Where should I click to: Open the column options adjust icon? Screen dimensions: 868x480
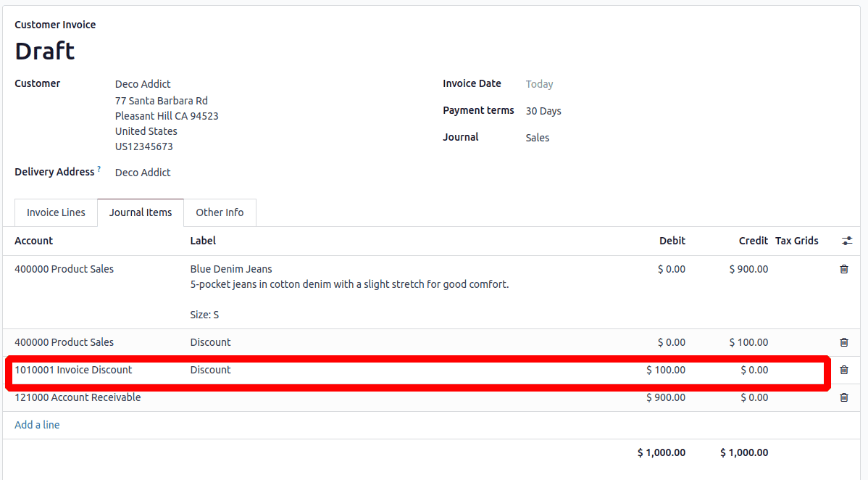pyautogui.click(x=847, y=241)
